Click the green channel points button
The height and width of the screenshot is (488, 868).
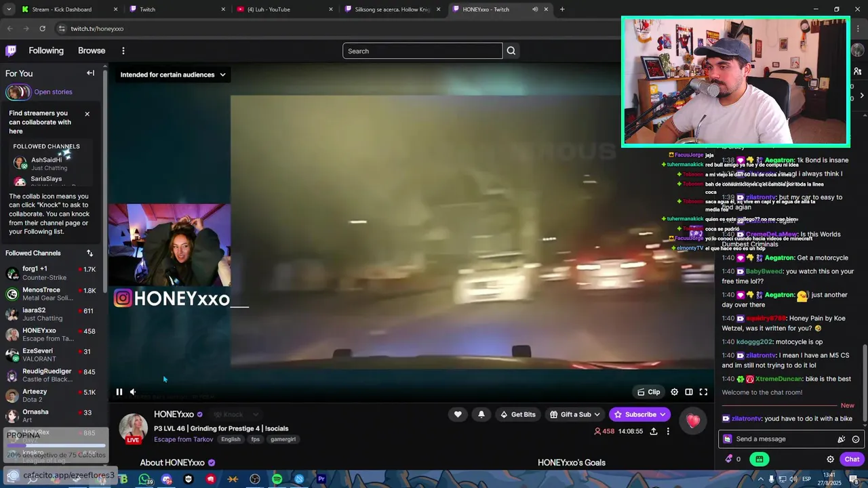click(x=759, y=459)
